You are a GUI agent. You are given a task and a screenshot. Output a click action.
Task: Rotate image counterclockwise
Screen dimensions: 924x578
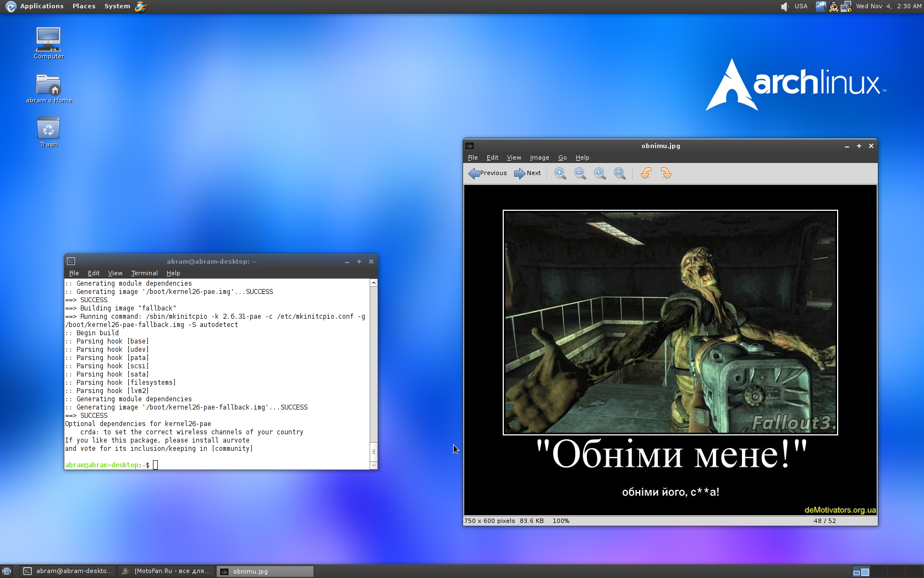point(646,173)
